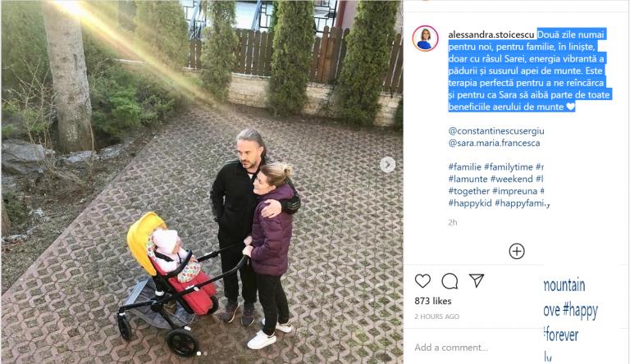View the 873 likes list
The image size is (630, 364).
433,301
